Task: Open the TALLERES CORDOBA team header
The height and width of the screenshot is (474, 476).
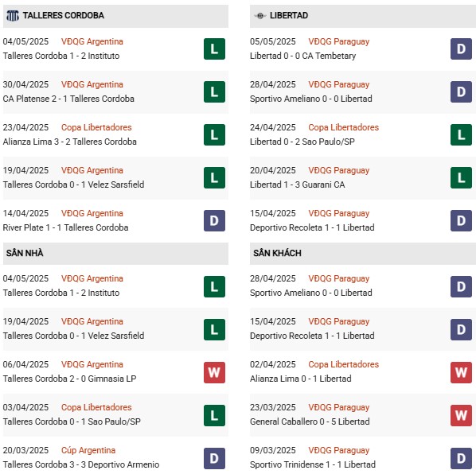Action: tap(115, 16)
